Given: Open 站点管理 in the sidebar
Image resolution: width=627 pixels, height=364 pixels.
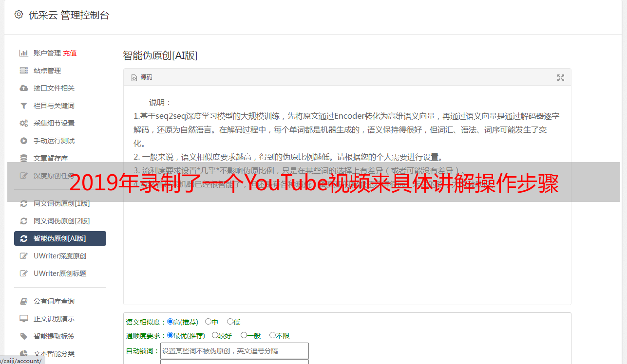Looking at the screenshot, I should (x=47, y=71).
